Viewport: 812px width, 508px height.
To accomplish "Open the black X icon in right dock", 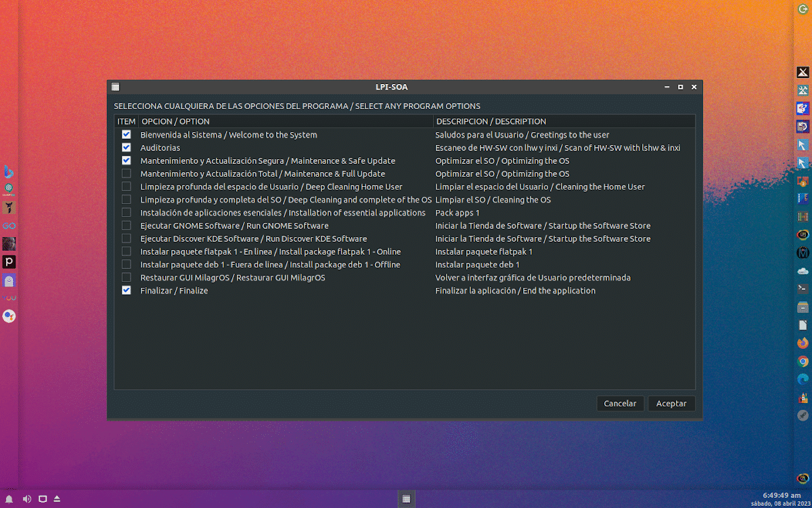I will [x=803, y=72].
